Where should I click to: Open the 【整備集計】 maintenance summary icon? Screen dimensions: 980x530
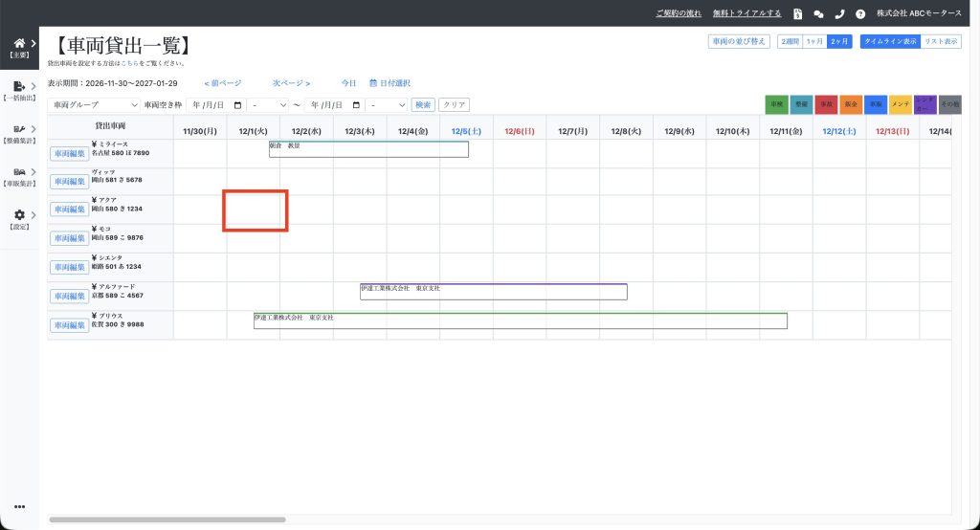pos(19,130)
